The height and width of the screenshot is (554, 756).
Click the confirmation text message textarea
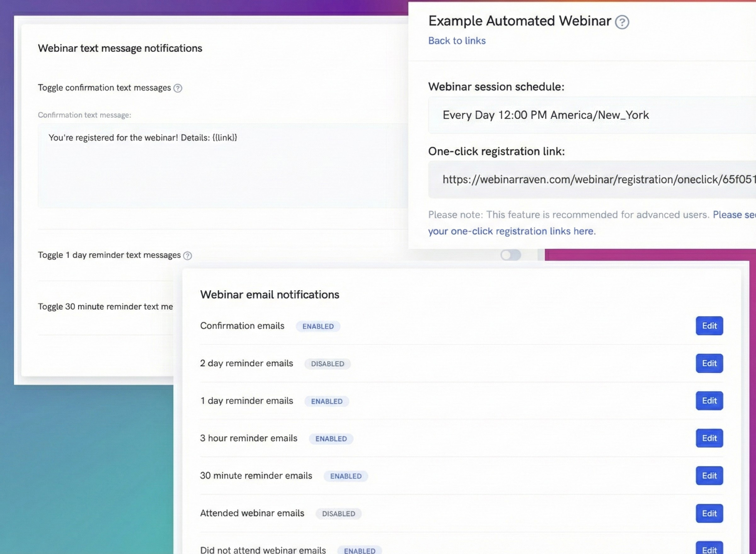coord(221,166)
